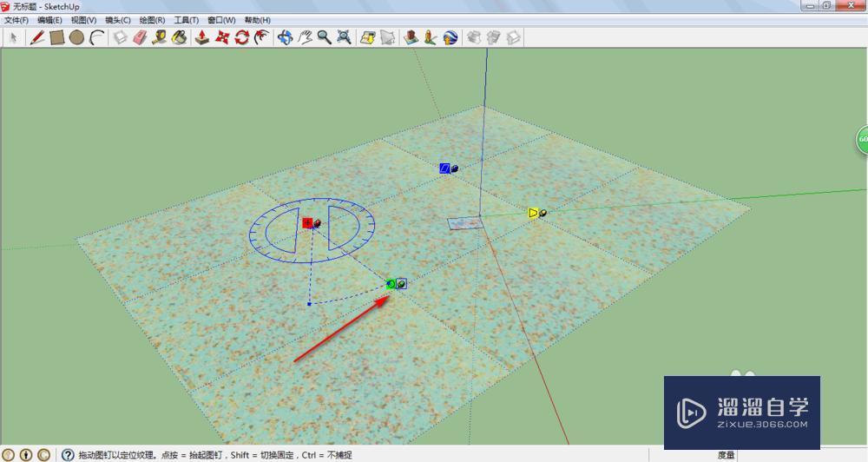This screenshot has width=868, height=462.
Task: Select the Pan hand tool
Action: pyautogui.click(x=305, y=37)
